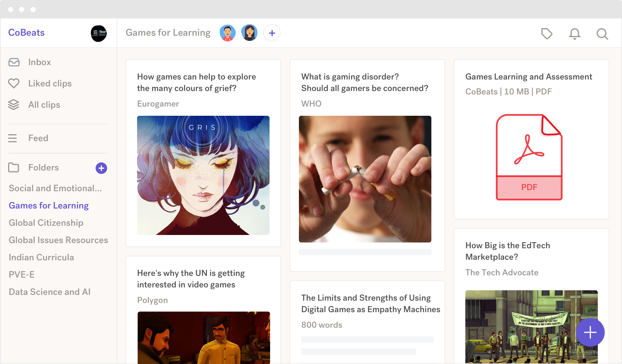Open the Feed section

point(38,138)
